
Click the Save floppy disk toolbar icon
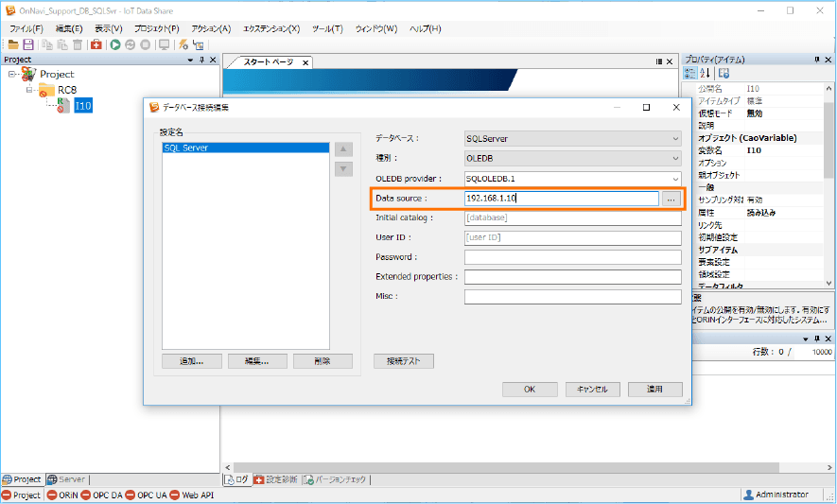coord(28,44)
